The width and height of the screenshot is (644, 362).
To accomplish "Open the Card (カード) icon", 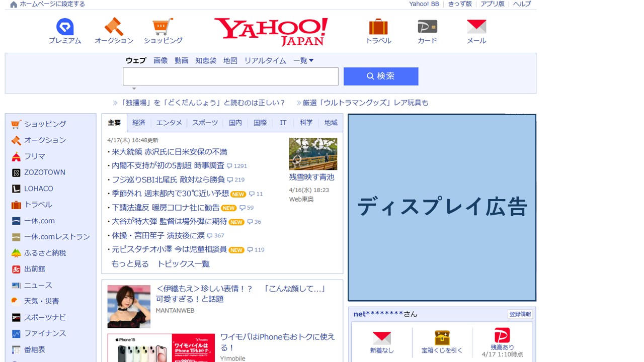I will click(427, 27).
